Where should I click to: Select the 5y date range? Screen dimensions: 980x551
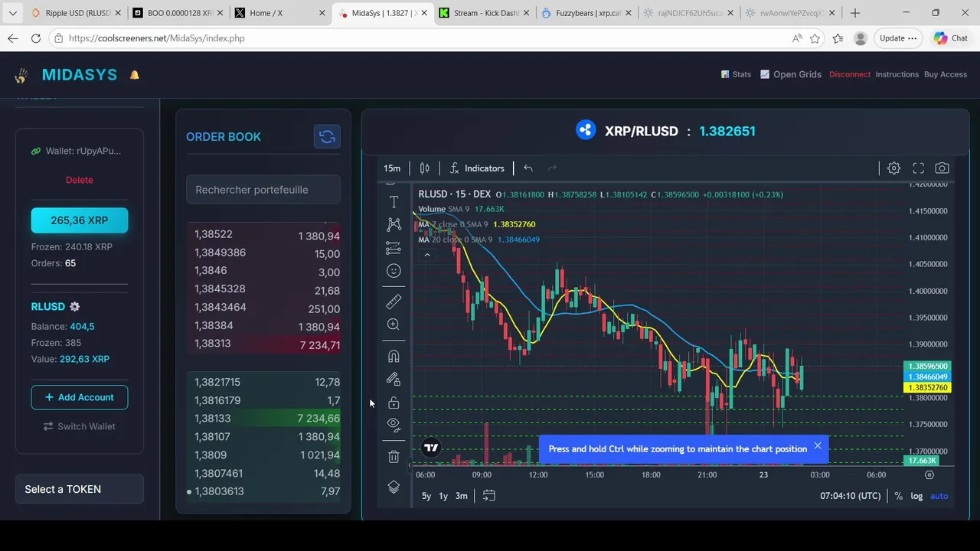pyautogui.click(x=426, y=496)
